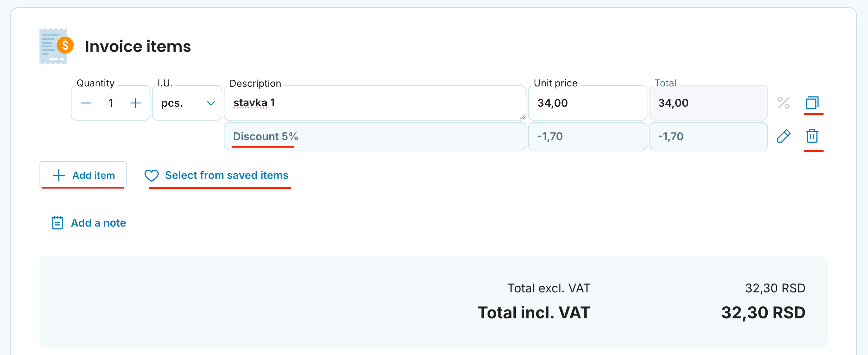Screen dimensions: 868x355
Task: Click the heart icon for saved items
Action: point(152,175)
